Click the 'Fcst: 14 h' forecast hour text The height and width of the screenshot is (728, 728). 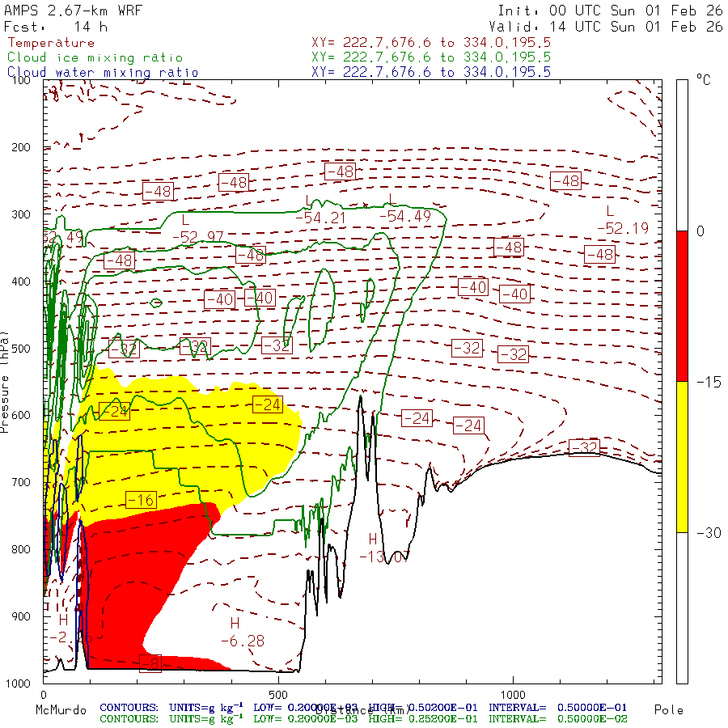click(x=56, y=27)
